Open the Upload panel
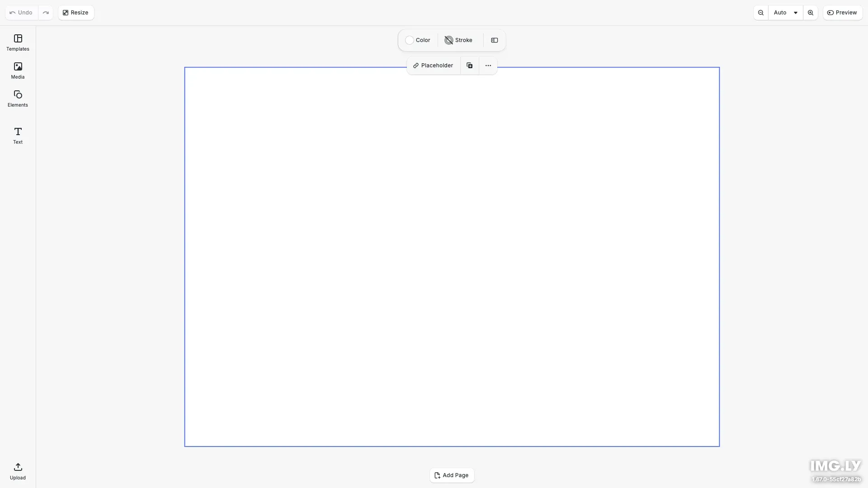This screenshot has width=868, height=488. tap(17, 471)
